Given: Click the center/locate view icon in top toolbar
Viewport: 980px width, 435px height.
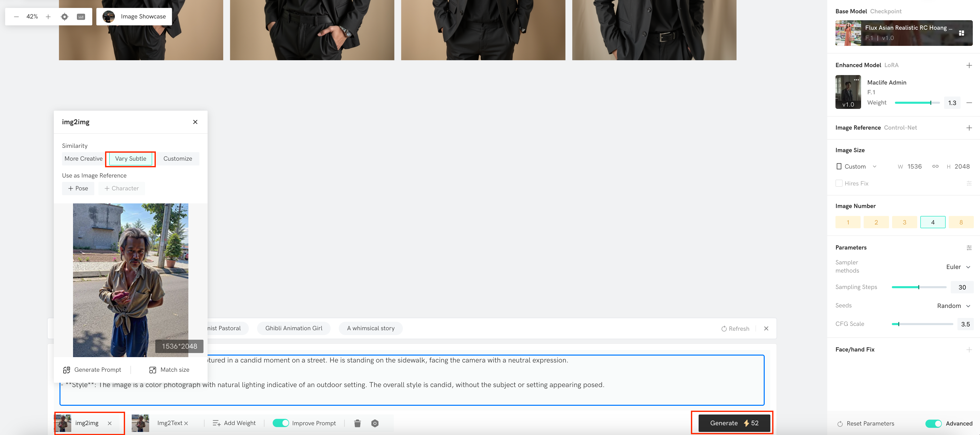Looking at the screenshot, I should (64, 16).
